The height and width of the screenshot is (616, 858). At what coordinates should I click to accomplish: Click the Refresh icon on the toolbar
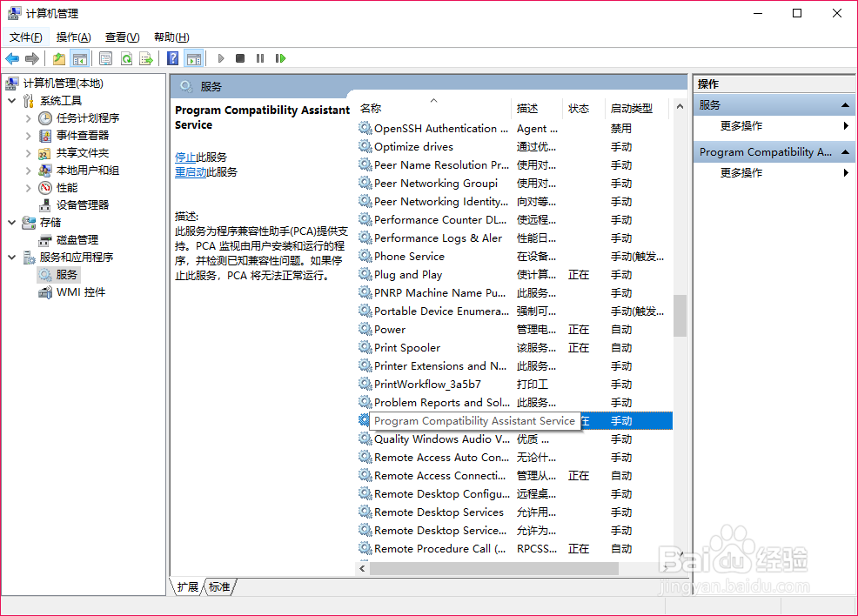127,58
